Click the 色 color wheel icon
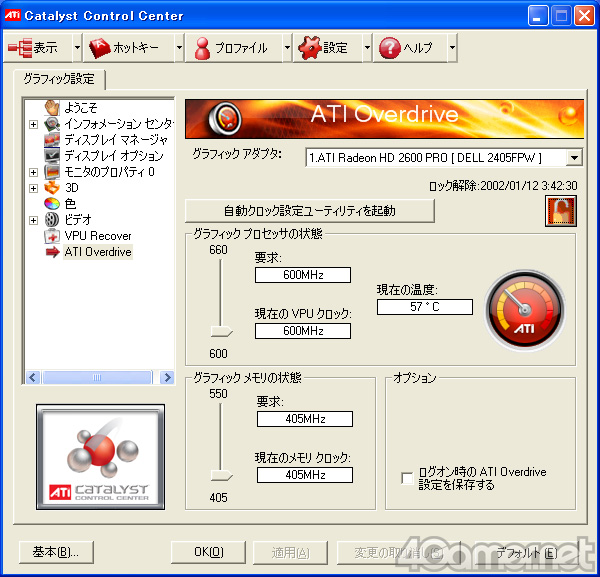This screenshot has width=600, height=577. click(52, 204)
